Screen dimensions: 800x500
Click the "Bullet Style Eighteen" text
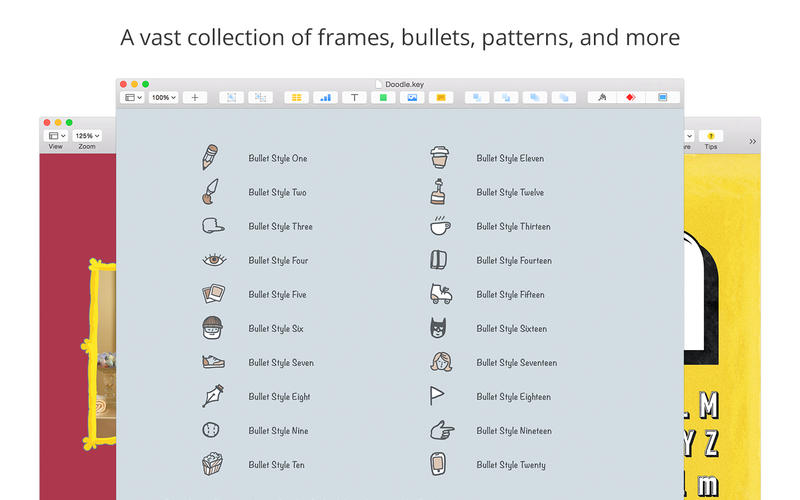click(x=514, y=397)
